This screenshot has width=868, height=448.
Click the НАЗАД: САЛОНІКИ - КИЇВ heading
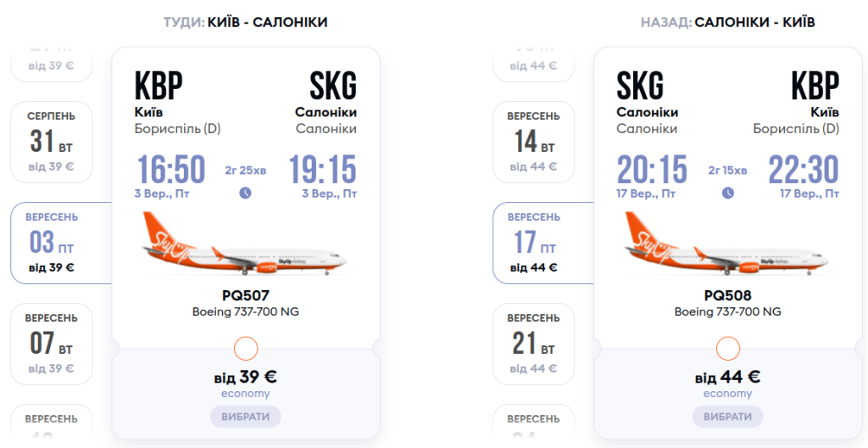[x=727, y=22]
